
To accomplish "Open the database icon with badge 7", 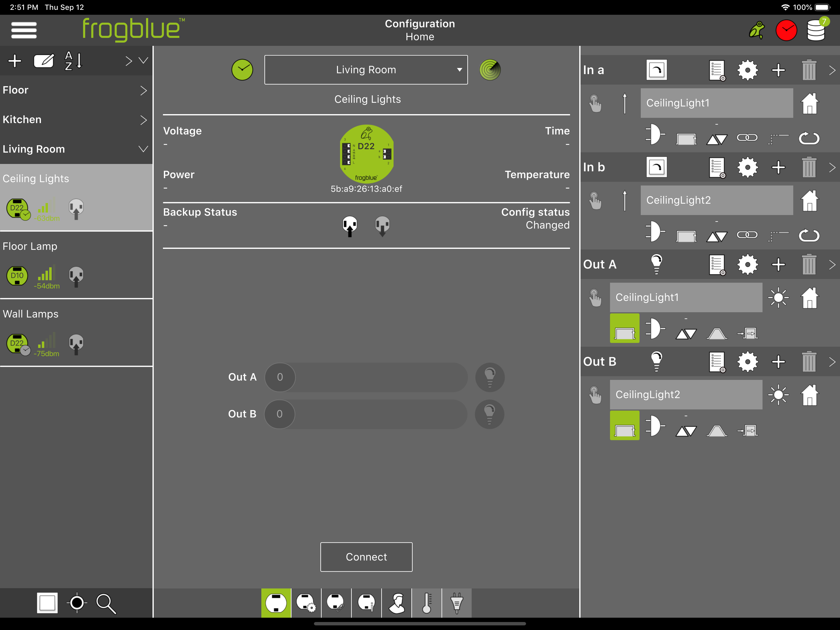I will [x=816, y=30].
